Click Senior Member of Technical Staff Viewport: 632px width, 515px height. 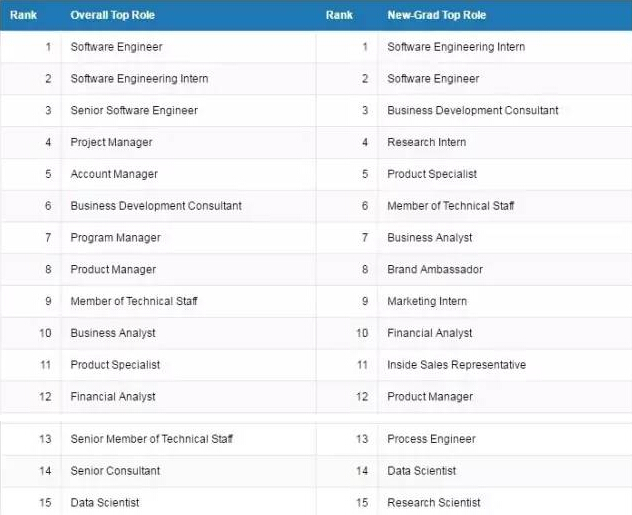pos(152,439)
